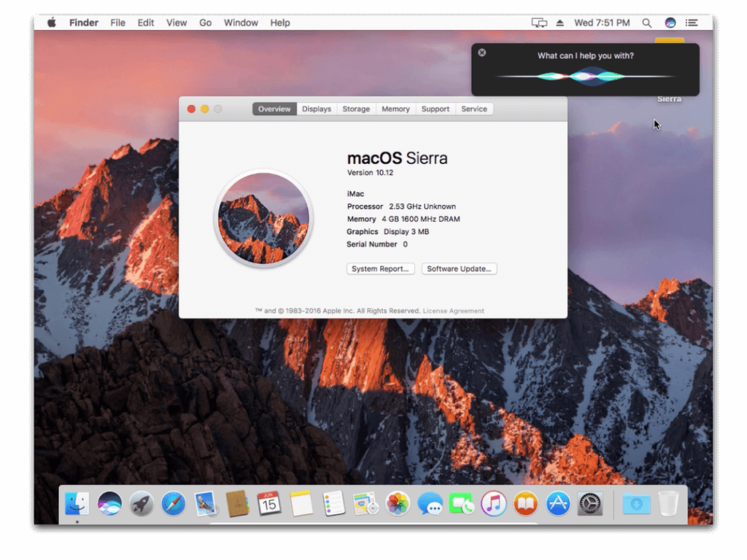
Task: Open the Go menu
Action: point(205,23)
